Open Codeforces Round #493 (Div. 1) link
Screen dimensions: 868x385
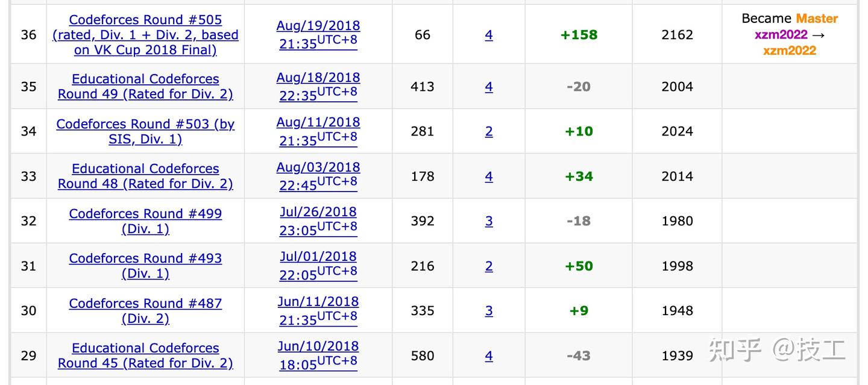point(145,266)
